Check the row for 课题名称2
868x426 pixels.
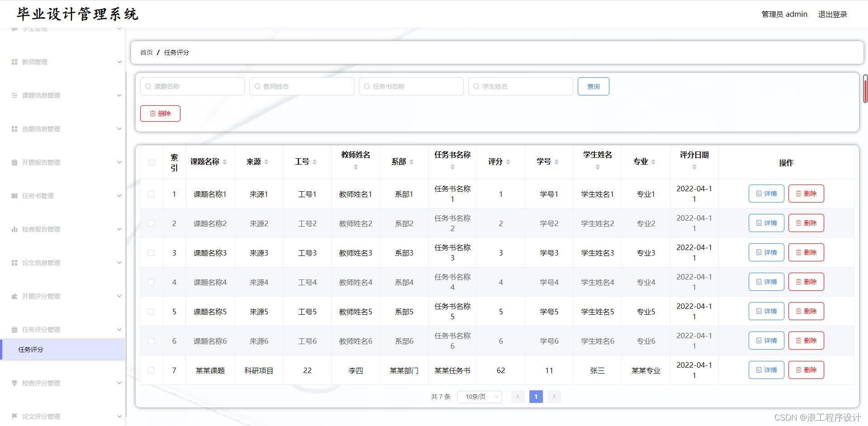click(151, 223)
